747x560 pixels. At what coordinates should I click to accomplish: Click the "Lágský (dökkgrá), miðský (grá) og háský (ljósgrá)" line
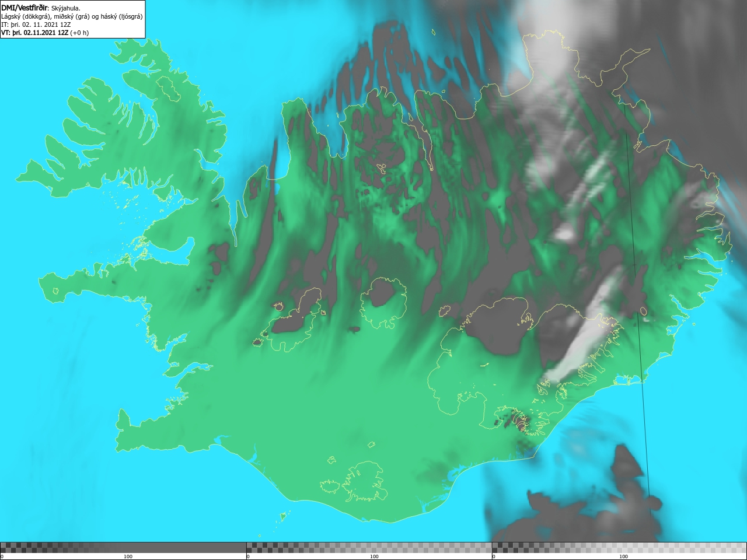point(72,16)
